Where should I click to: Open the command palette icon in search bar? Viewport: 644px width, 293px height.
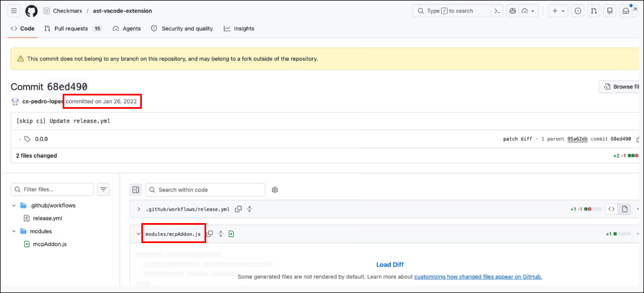[x=497, y=11]
